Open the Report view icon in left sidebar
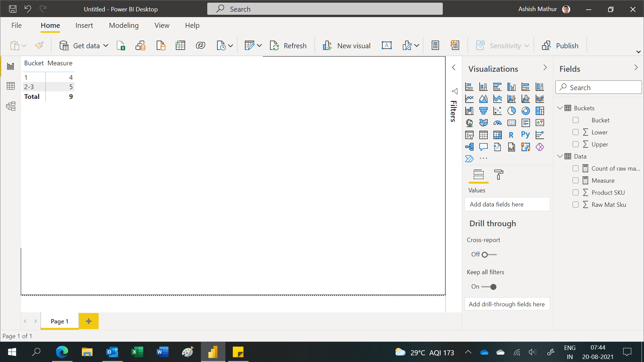644x362 pixels. point(11,66)
